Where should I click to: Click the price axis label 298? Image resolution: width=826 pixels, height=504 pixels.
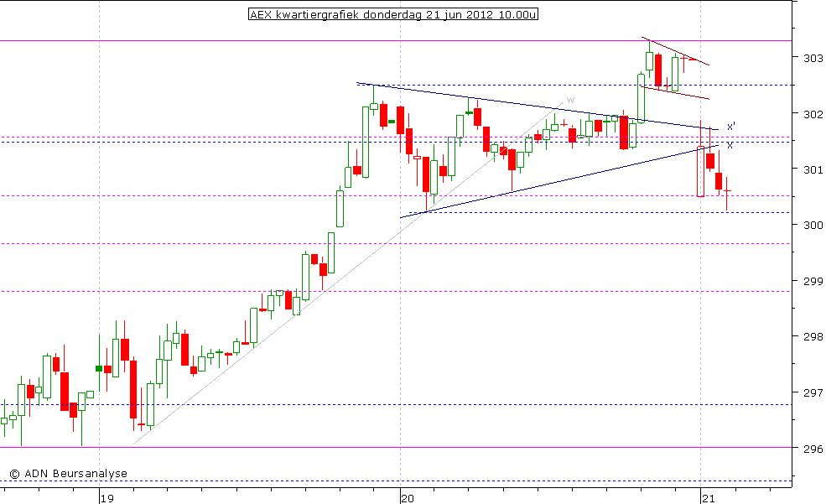813,336
